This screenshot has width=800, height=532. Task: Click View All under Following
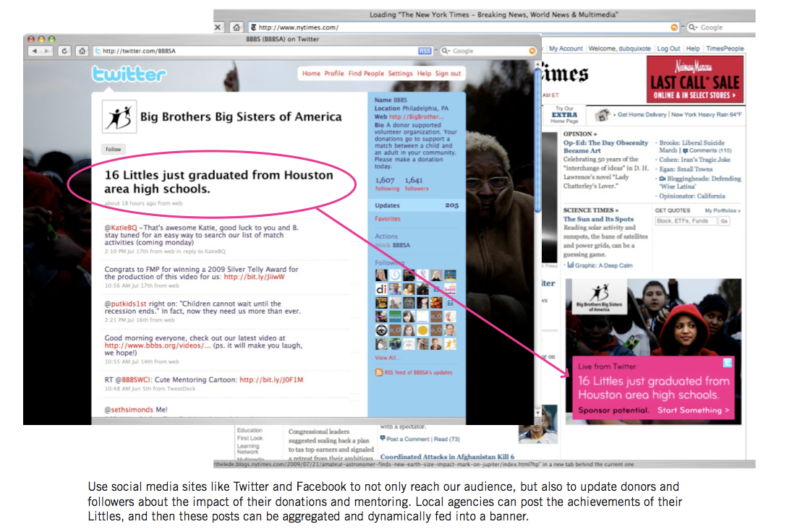pyautogui.click(x=387, y=358)
